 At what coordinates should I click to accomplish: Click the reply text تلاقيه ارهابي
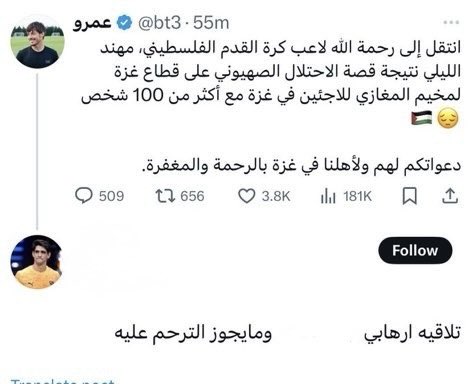pyautogui.click(x=412, y=334)
